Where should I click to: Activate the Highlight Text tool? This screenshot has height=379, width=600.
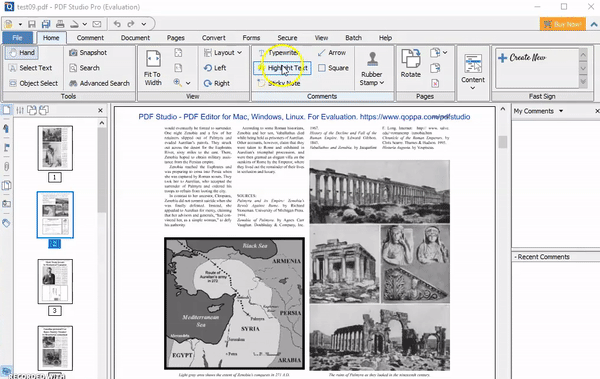282,68
